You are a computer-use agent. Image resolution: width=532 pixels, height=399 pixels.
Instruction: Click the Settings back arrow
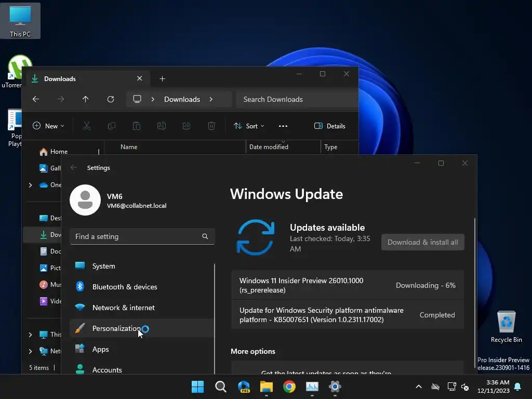coord(74,167)
